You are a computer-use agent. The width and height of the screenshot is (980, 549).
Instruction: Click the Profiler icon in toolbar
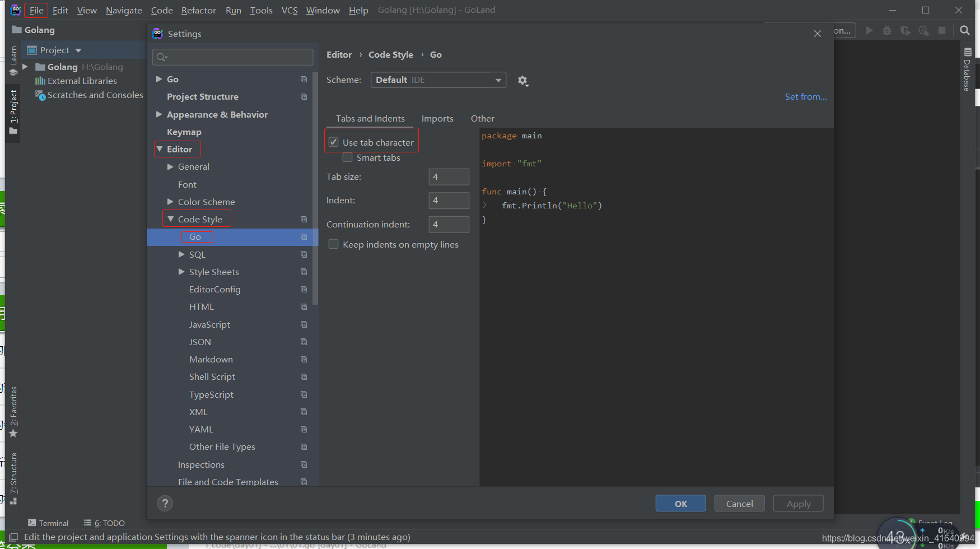pyautogui.click(x=923, y=30)
